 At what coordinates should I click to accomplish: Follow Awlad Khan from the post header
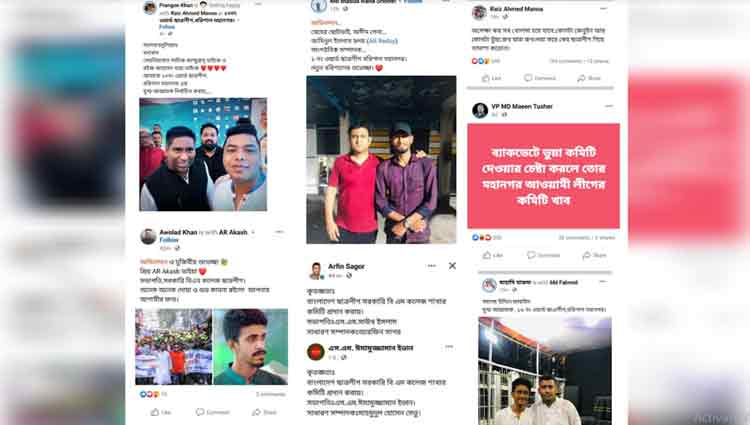point(169,240)
